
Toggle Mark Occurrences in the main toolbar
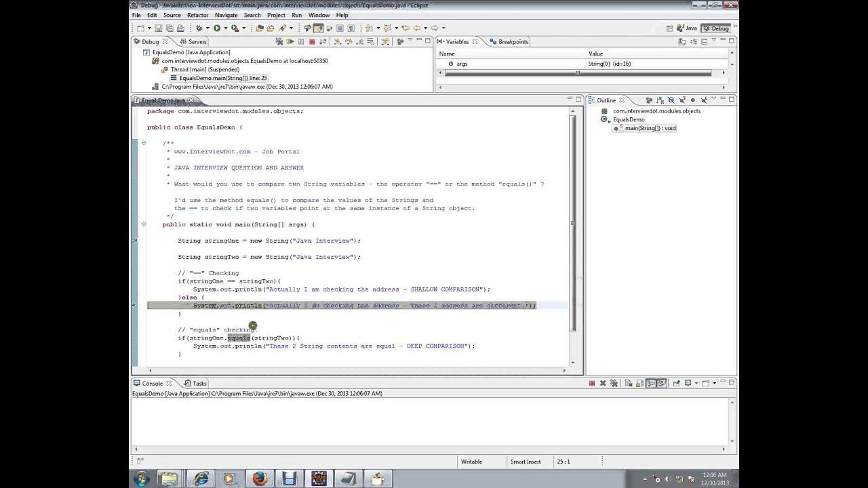(x=318, y=28)
